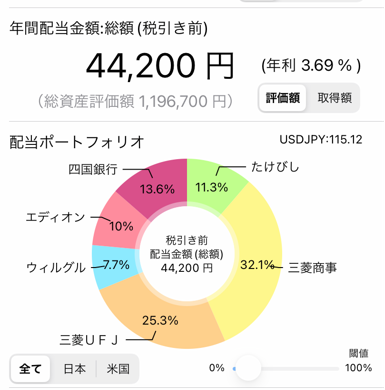Click the 44,200 円 annual dividend amount
Image resolution: width=385 pixels, height=390 pixels.
tap(160, 66)
